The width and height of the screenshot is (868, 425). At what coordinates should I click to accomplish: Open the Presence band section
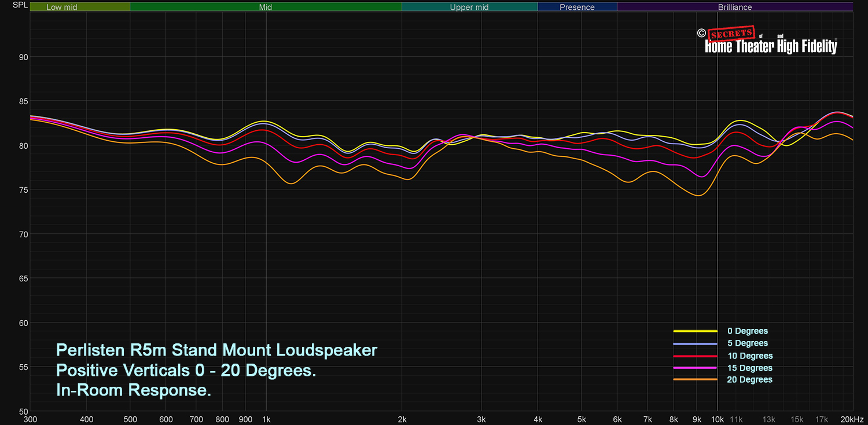click(577, 8)
